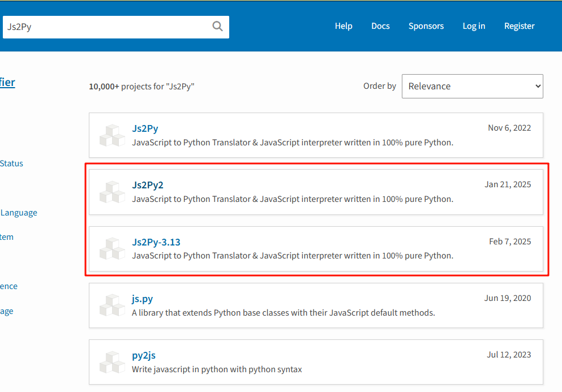Screen dimensions: 562x392
Task: Open the Order by Relevance dropdown
Action: [472, 86]
